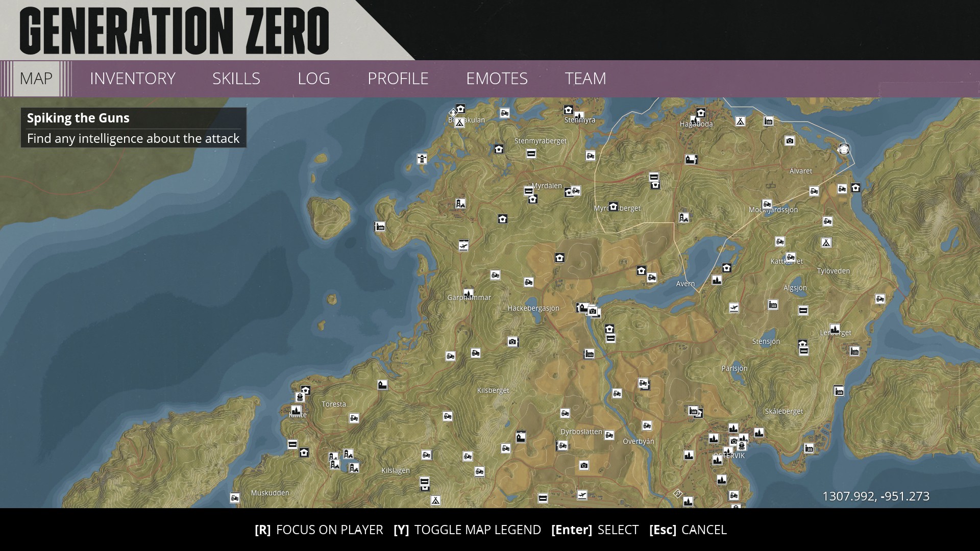Click the Stenmyraberget map label

click(541, 141)
